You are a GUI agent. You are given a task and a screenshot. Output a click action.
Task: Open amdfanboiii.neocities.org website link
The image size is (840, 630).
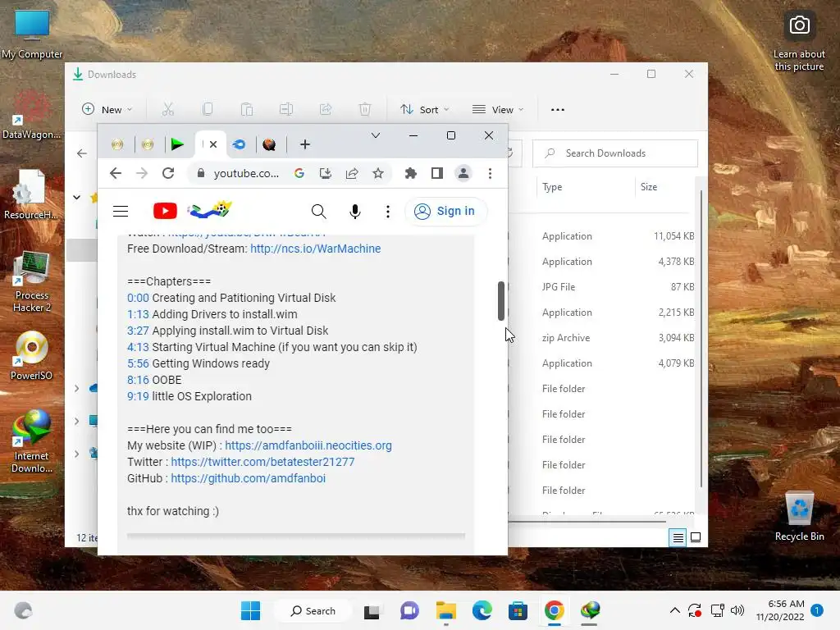(308, 445)
